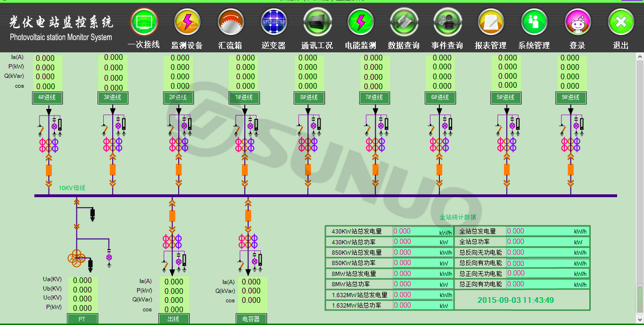
Task: Open the 汇流箱 combiner box page
Action: click(231, 22)
